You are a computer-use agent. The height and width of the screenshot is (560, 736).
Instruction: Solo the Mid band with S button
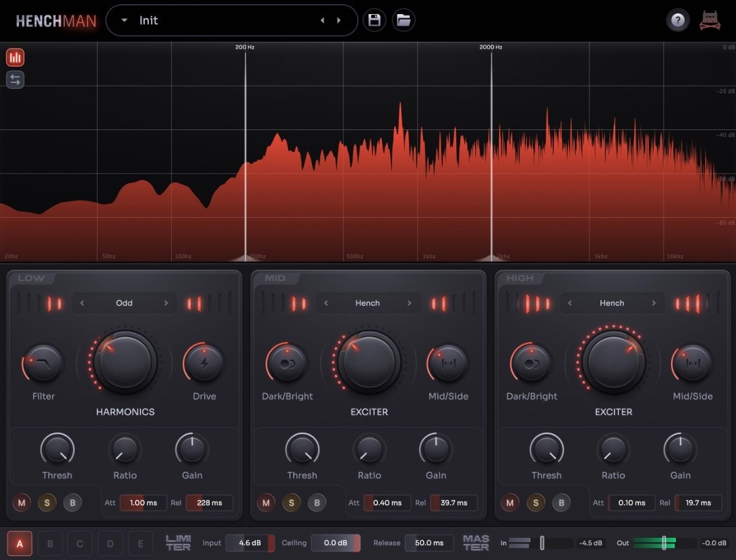tap(291, 503)
